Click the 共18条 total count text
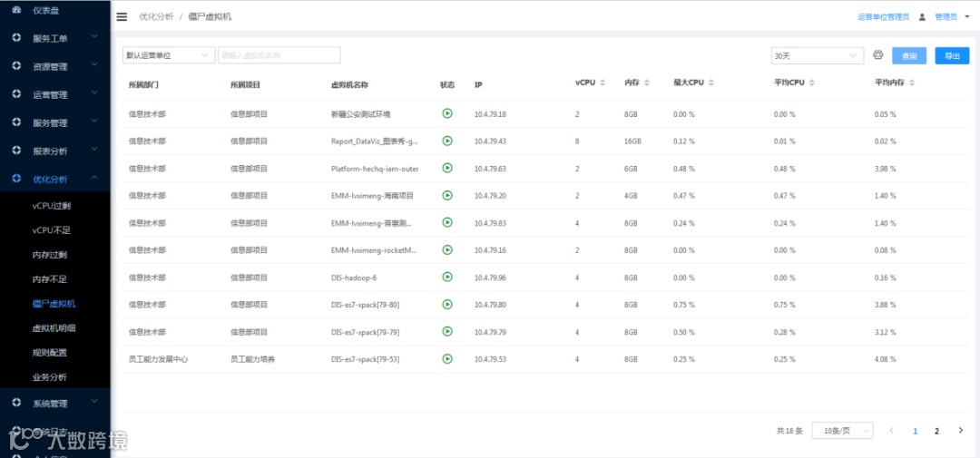 point(789,431)
